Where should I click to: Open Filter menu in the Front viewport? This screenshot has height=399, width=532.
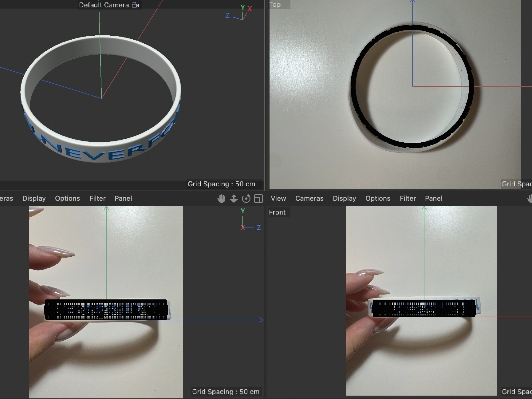click(x=408, y=199)
